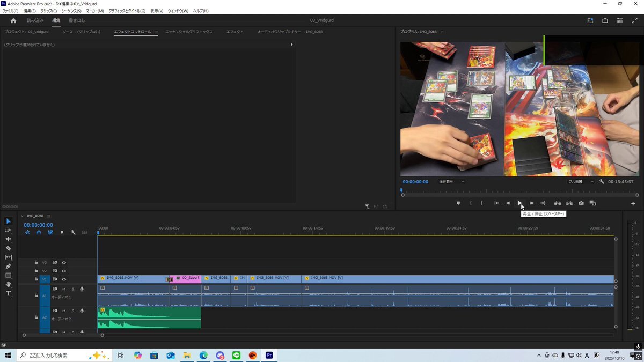
Task: Open the フル画質 playback resolution dropdown
Action: [581, 182]
